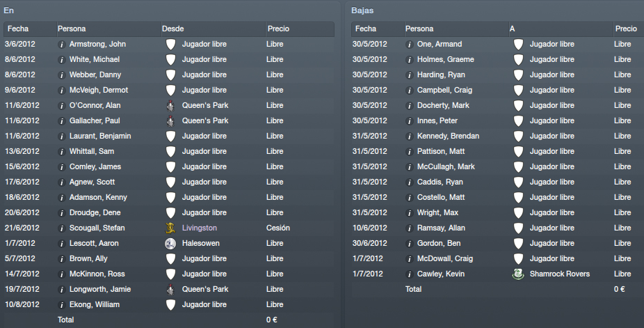
Task: Click Queen's Park badge in O'Connor row
Action: [x=170, y=106]
